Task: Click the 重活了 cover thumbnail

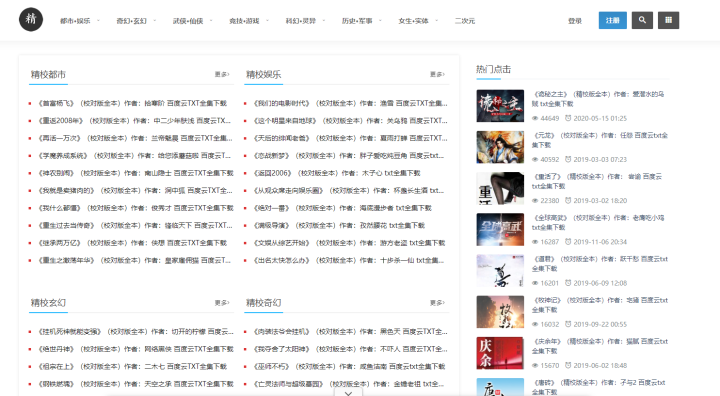Action: [x=500, y=188]
